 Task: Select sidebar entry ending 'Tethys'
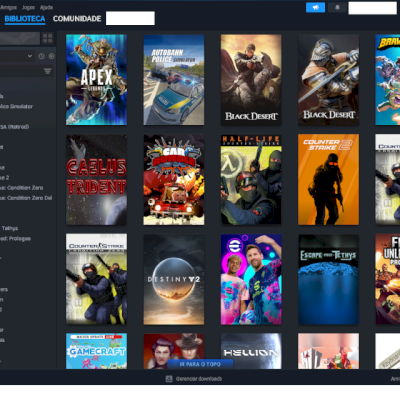(x=9, y=228)
